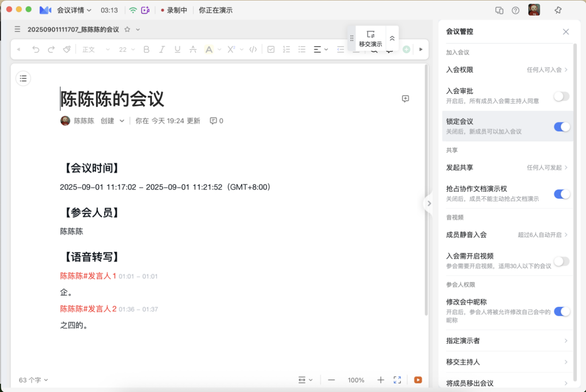The height and width of the screenshot is (392, 586).
Task: Click the screen layout icon in title bar
Action: coord(499,10)
